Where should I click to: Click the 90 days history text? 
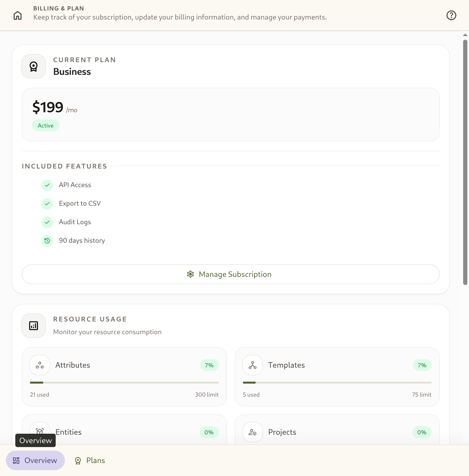(82, 240)
